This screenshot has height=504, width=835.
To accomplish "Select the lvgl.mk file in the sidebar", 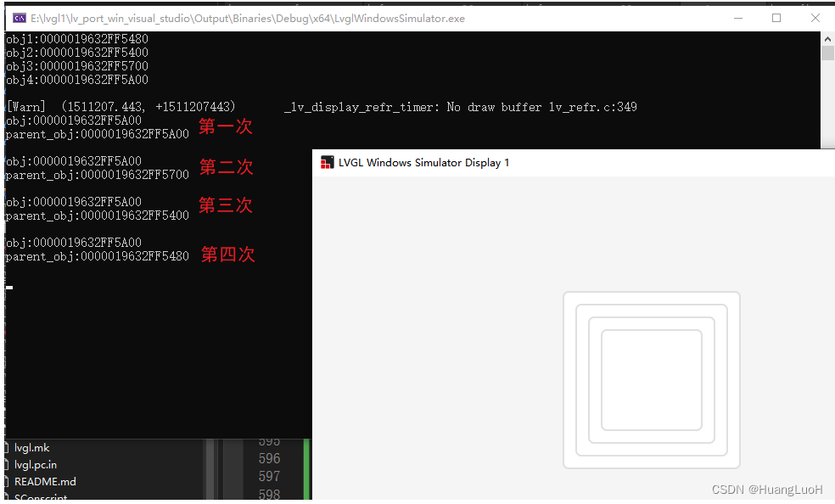I will [31, 448].
